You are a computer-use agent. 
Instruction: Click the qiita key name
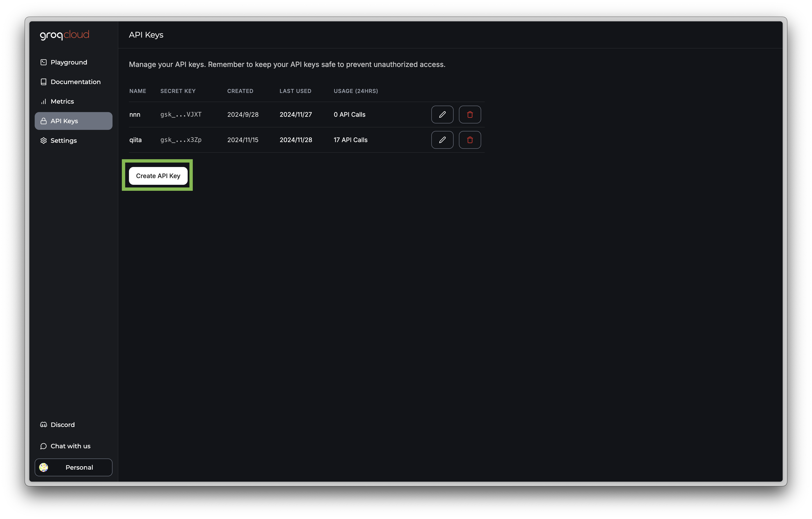pyautogui.click(x=136, y=140)
